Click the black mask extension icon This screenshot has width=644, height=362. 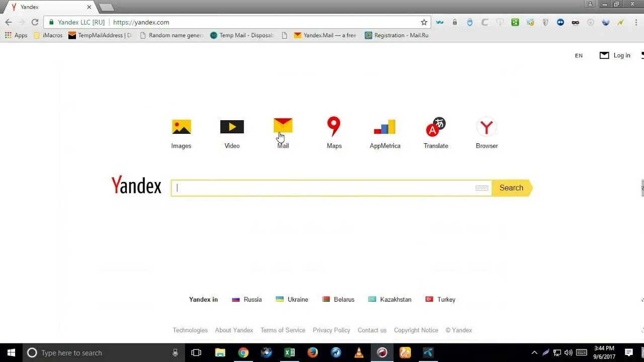point(576,22)
